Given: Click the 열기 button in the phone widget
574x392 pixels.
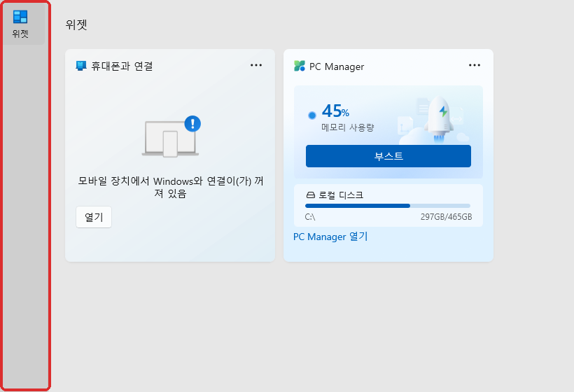Looking at the screenshot, I should 94,217.
